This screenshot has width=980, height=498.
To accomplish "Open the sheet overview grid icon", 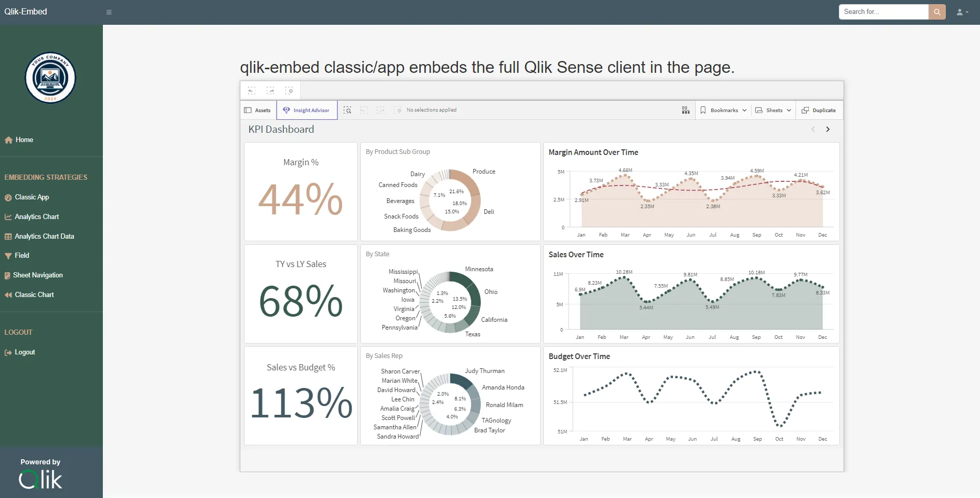I will pyautogui.click(x=685, y=110).
